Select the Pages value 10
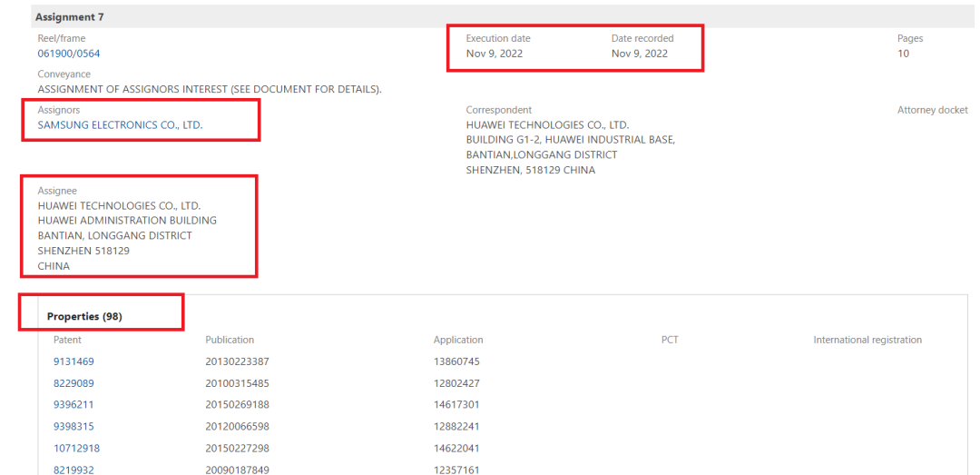 click(x=903, y=54)
